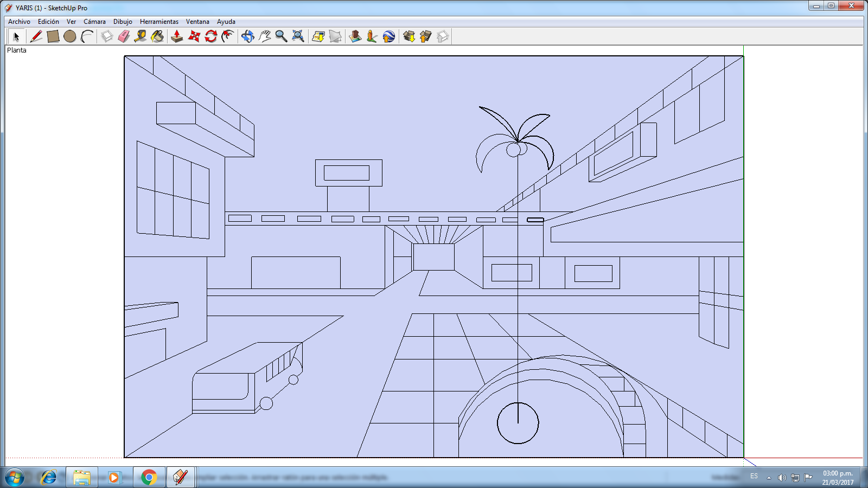Select the arrow Select tool
The image size is (868, 488).
[x=16, y=36]
